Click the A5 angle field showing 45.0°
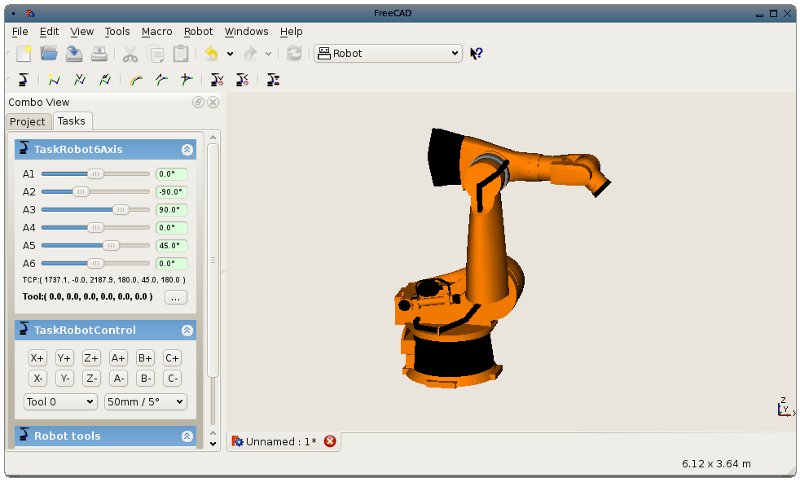800x482 pixels. point(171,245)
